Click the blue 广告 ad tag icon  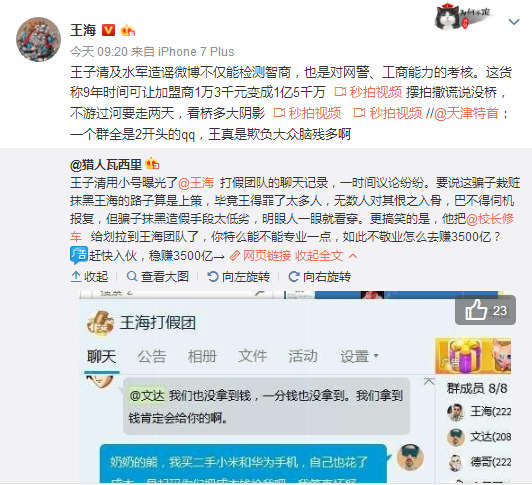click(79, 255)
